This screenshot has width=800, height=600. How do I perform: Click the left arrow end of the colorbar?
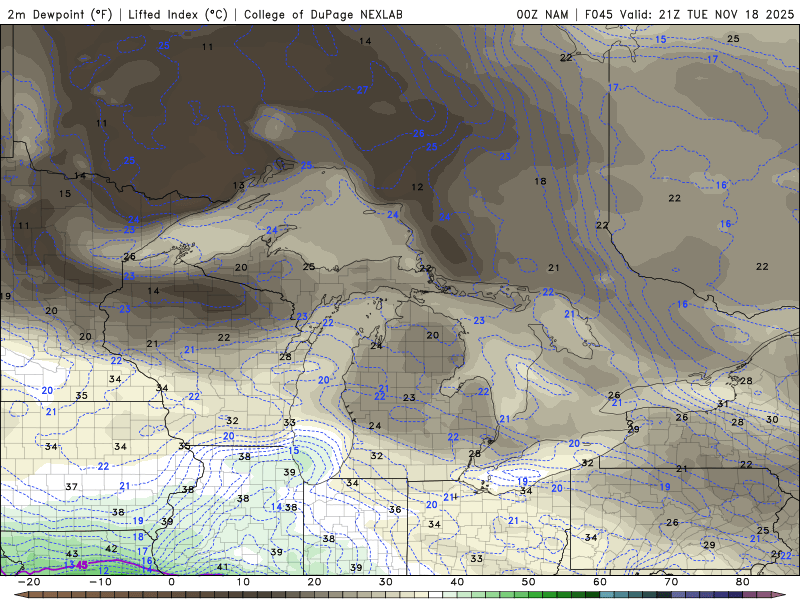coord(20,595)
